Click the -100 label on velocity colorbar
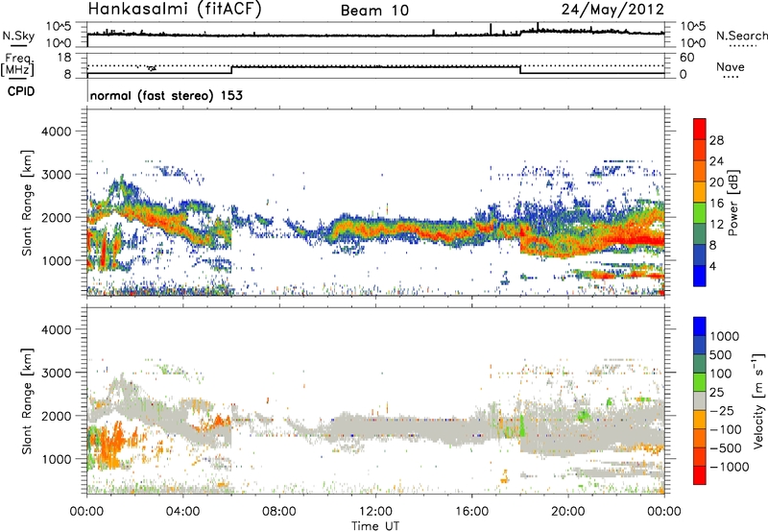 coord(726,429)
